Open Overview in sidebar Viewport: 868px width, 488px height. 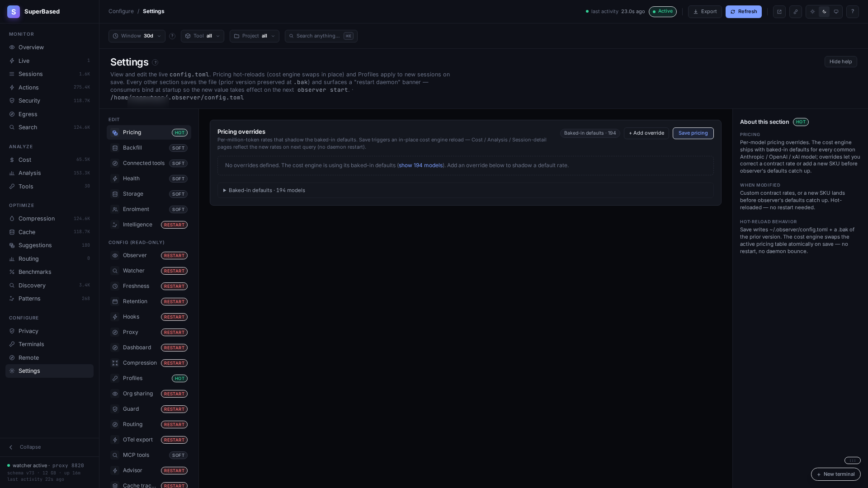click(49, 47)
